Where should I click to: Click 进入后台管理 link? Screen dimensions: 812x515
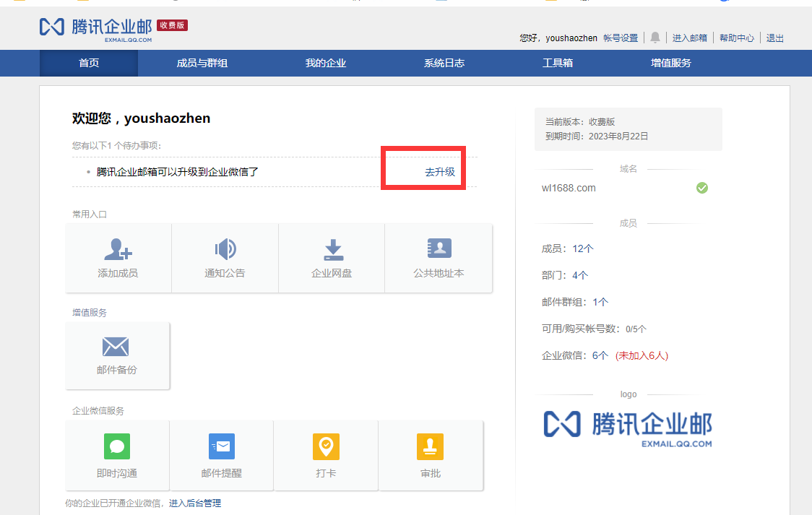coord(195,503)
